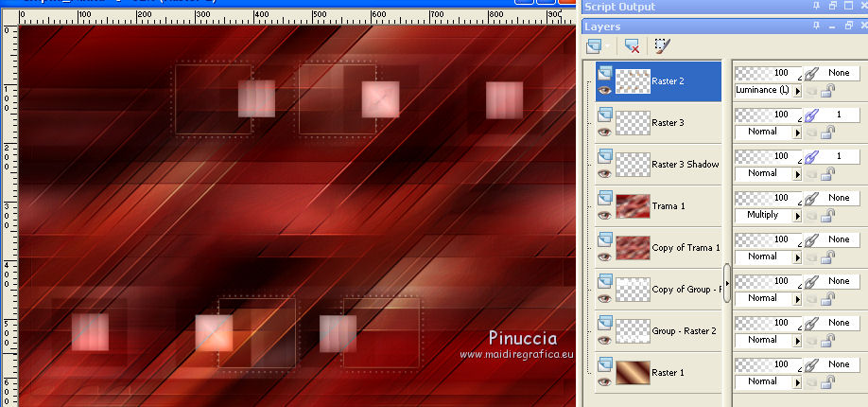
Task: Click the layer type icon of Raster 3 Shadow
Action: click(x=604, y=154)
